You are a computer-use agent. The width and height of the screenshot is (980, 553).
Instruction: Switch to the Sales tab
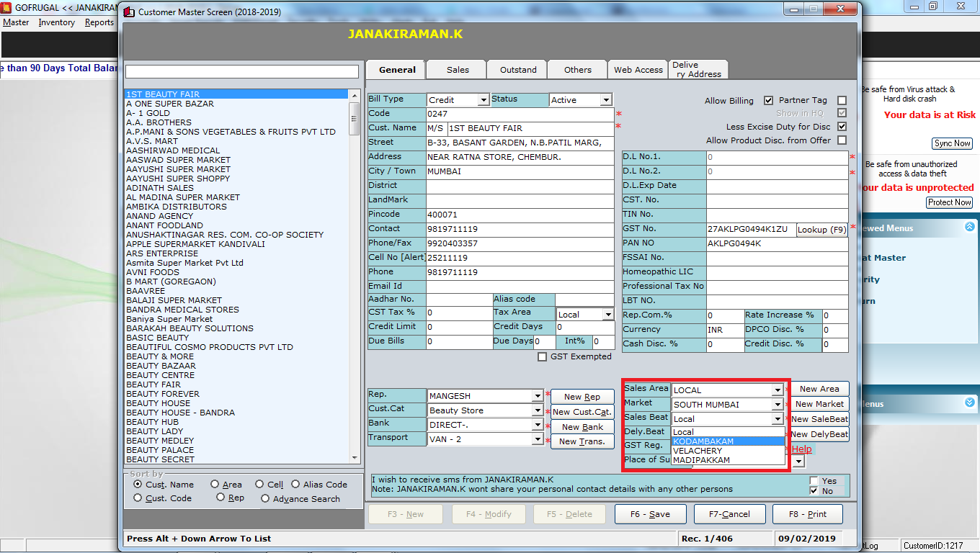click(x=458, y=70)
